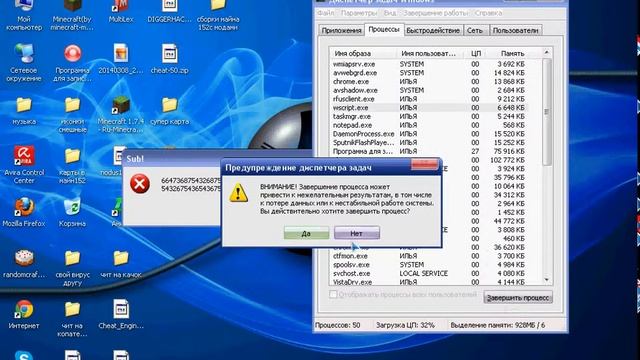This screenshot has height=360, width=640.
Task: Open the Параметры menu
Action: (359, 13)
